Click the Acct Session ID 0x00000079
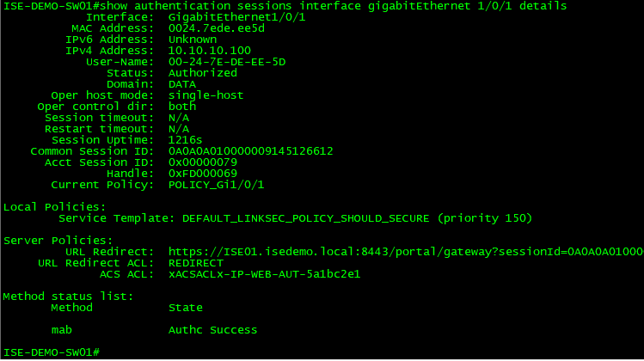The width and height of the screenshot is (644, 361). 202,162
